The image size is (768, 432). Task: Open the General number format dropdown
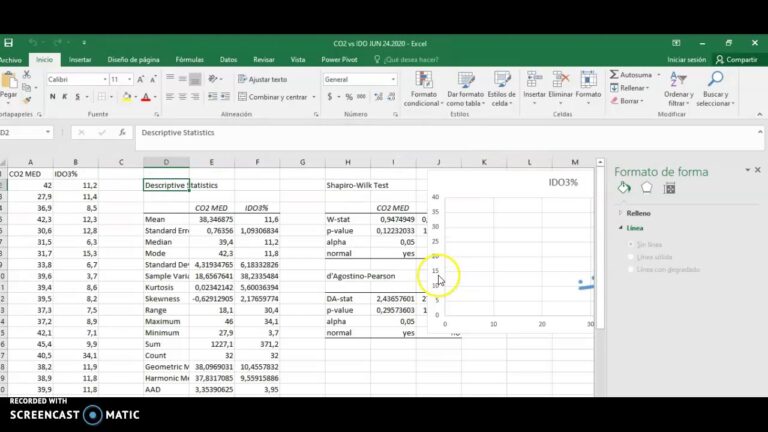393,79
